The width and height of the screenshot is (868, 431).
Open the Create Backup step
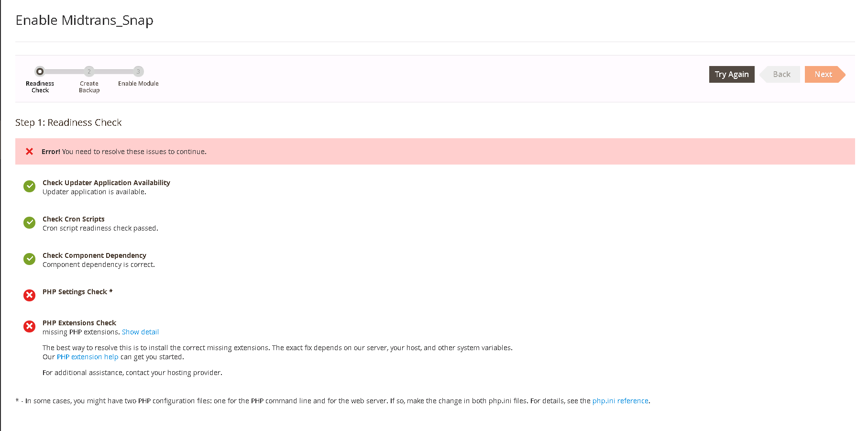coord(89,87)
